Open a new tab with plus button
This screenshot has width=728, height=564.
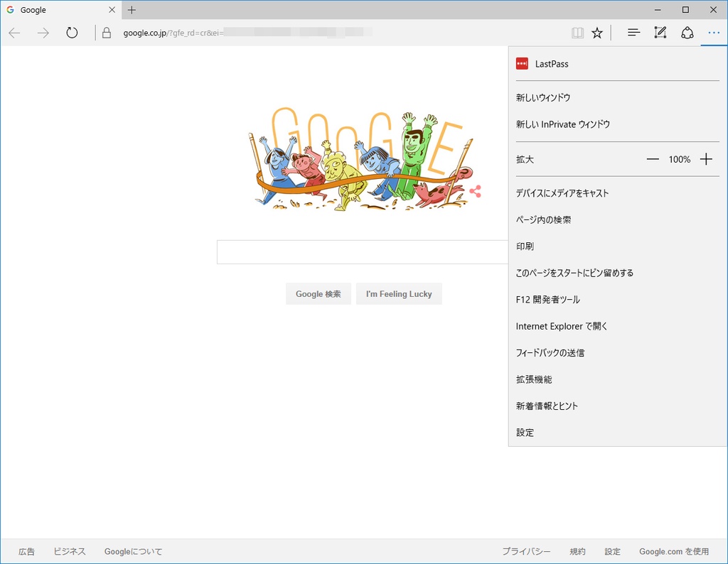click(132, 10)
